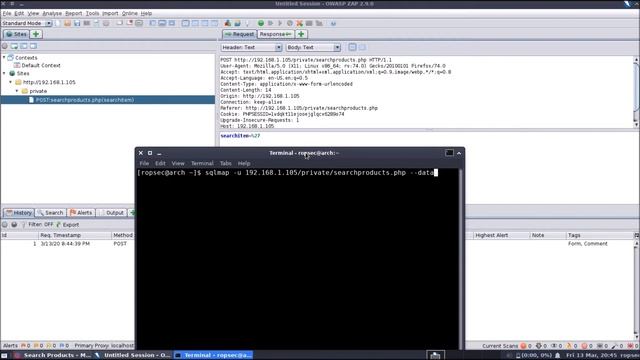Switch to the Request tab

[x=240, y=34]
